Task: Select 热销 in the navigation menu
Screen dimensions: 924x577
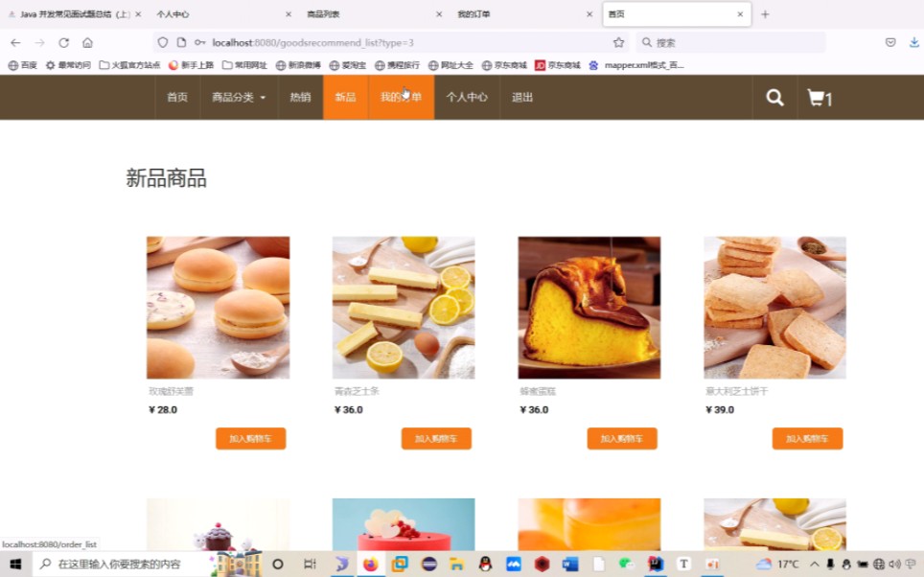Action: click(x=300, y=97)
